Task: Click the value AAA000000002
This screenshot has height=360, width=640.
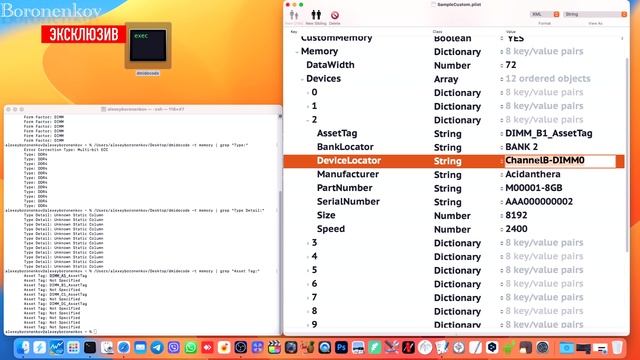Action: [539, 202]
